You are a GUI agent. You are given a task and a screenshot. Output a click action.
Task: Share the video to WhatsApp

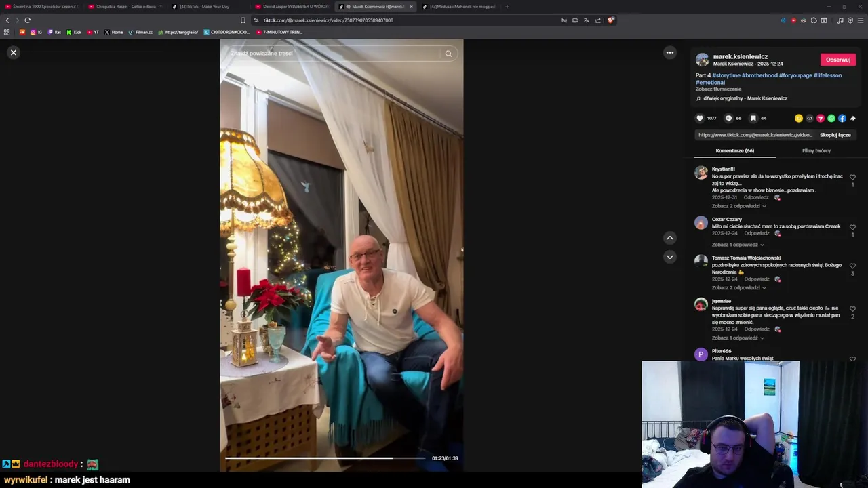(x=831, y=118)
